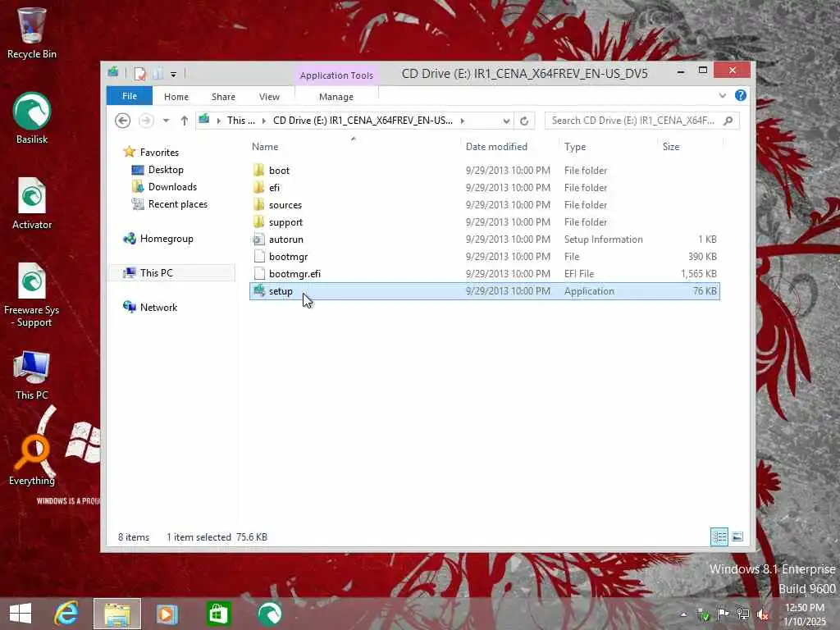
Task: Select the support folder
Action: point(484,221)
